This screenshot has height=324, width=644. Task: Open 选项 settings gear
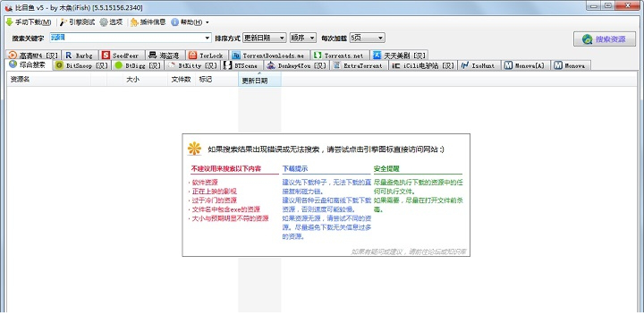pyautogui.click(x=111, y=22)
